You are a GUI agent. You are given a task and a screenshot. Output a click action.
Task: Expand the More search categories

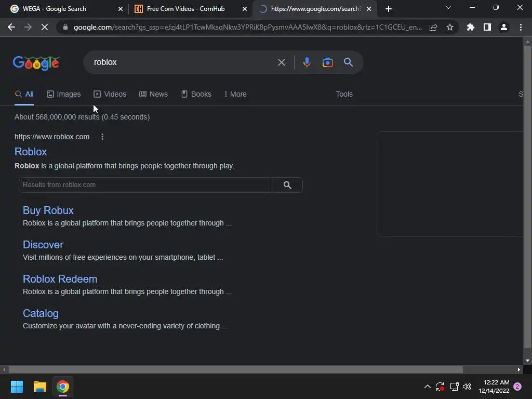pos(235,95)
